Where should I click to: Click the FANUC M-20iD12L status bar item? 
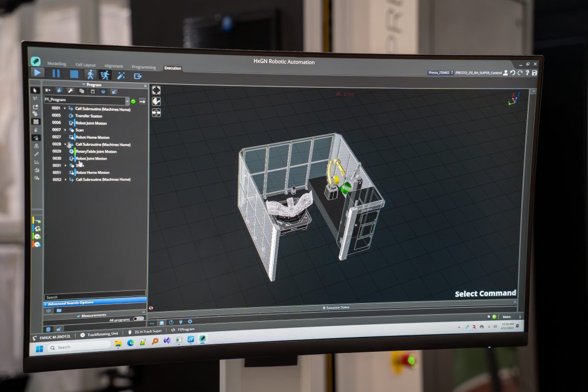click(x=55, y=336)
